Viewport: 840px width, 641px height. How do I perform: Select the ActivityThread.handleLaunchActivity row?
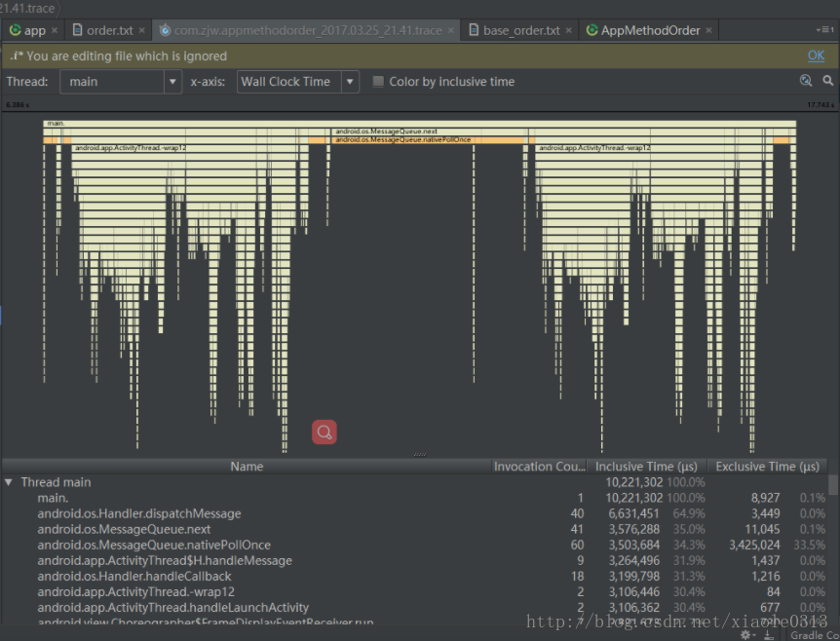414,607
